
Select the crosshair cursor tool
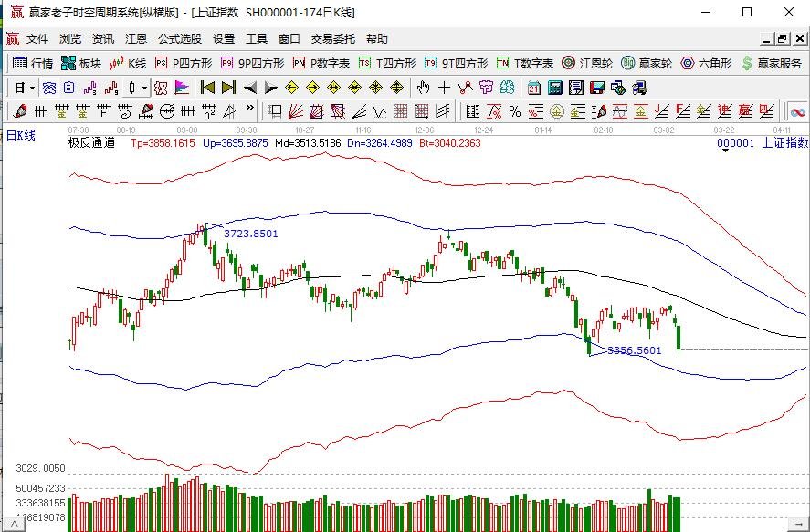click(444, 88)
